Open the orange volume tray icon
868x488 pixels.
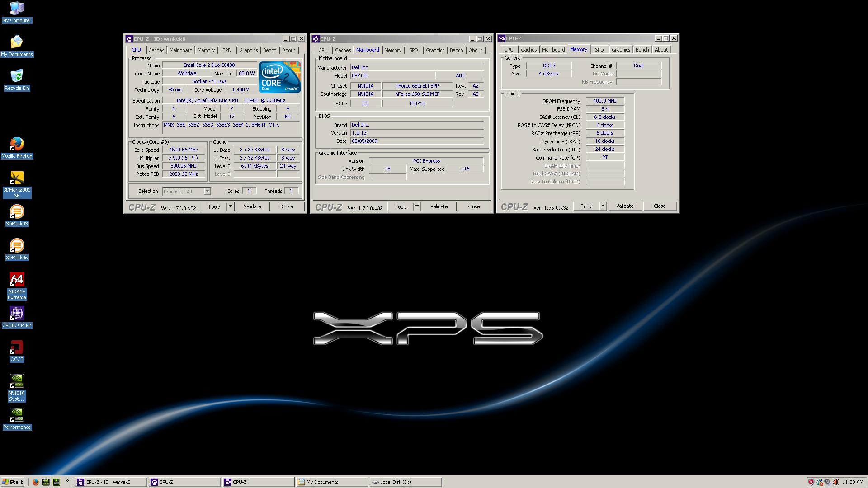[835, 482]
